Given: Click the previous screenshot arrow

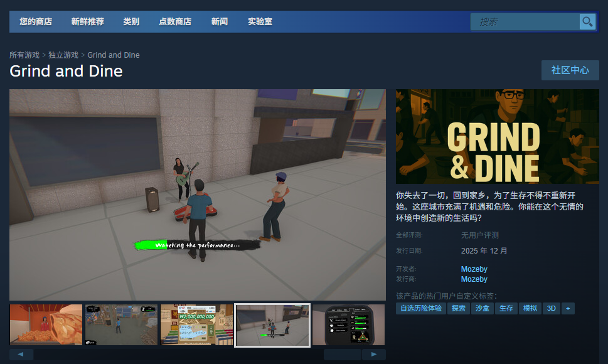Looking at the screenshot, I should [21, 354].
